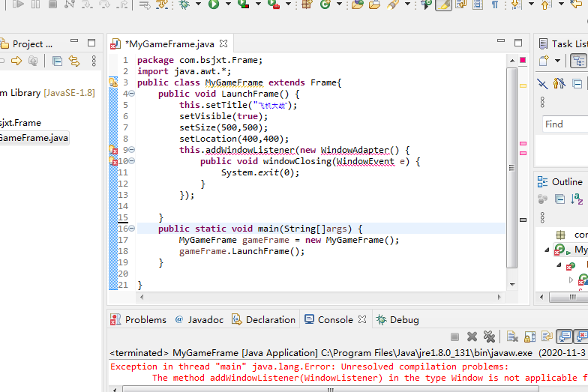Collapse the LaunchFrame method at line 4

[132, 94]
